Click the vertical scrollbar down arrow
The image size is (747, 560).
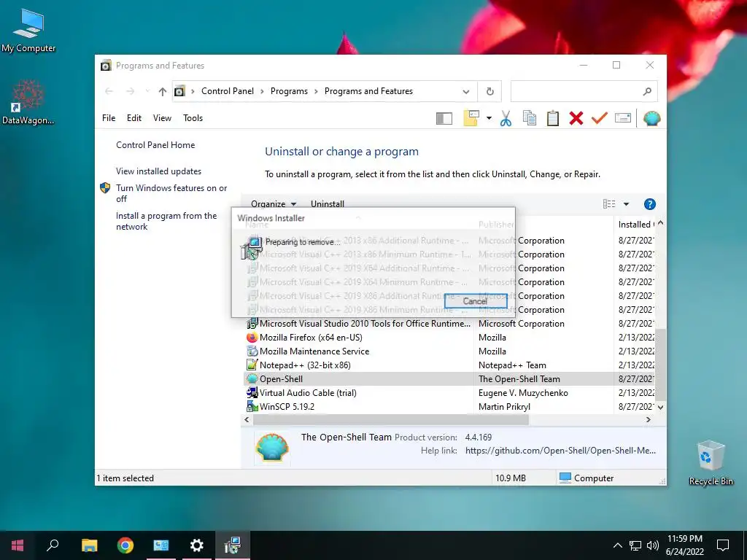pyautogui.click(x=660, y=407)
